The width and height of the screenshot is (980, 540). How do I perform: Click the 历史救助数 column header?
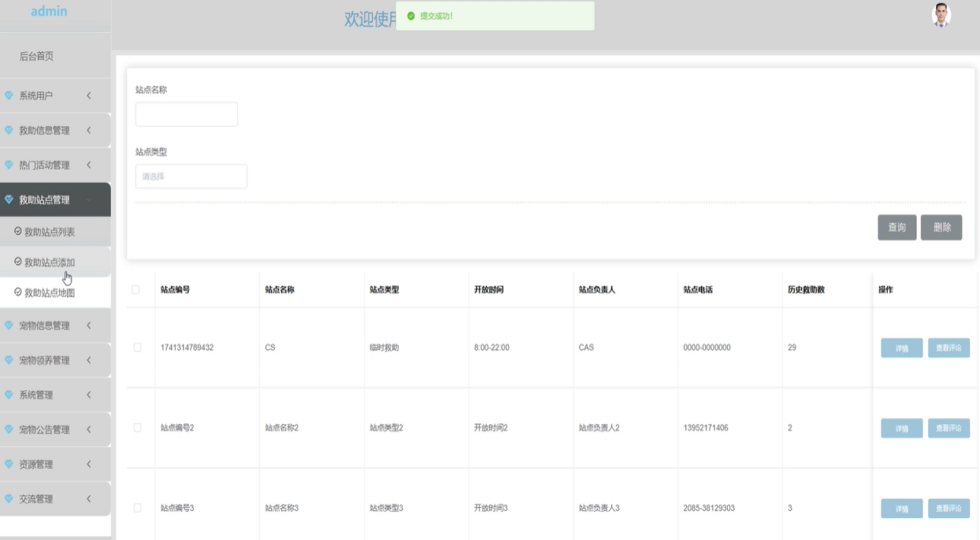[806, 289]
